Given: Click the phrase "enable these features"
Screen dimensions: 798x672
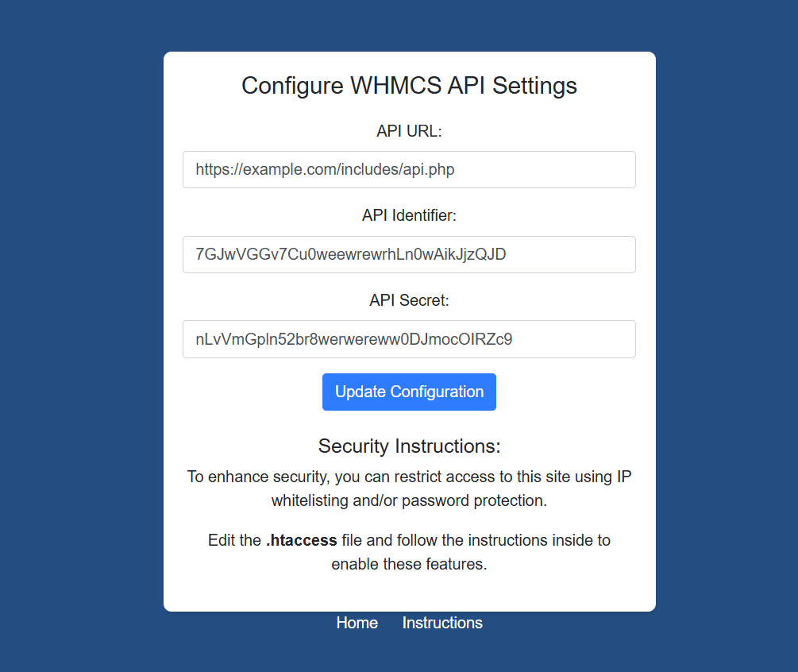Looking at the screenshot, I should pyautogui.click(x=409, y=565).
